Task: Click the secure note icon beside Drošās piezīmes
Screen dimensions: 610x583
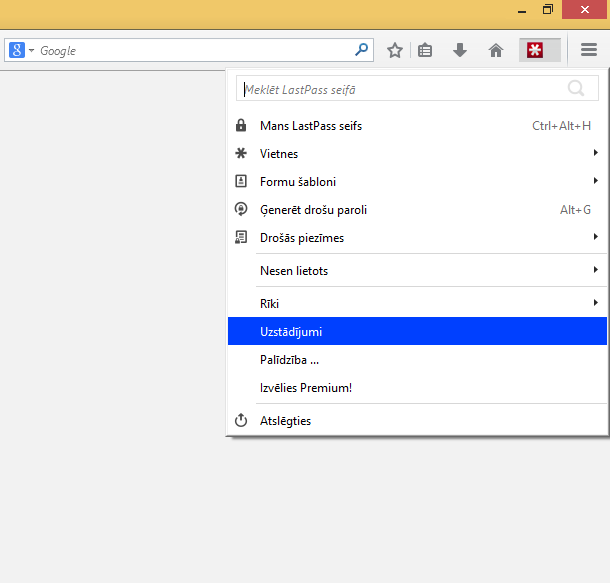Action: point(241,237)
